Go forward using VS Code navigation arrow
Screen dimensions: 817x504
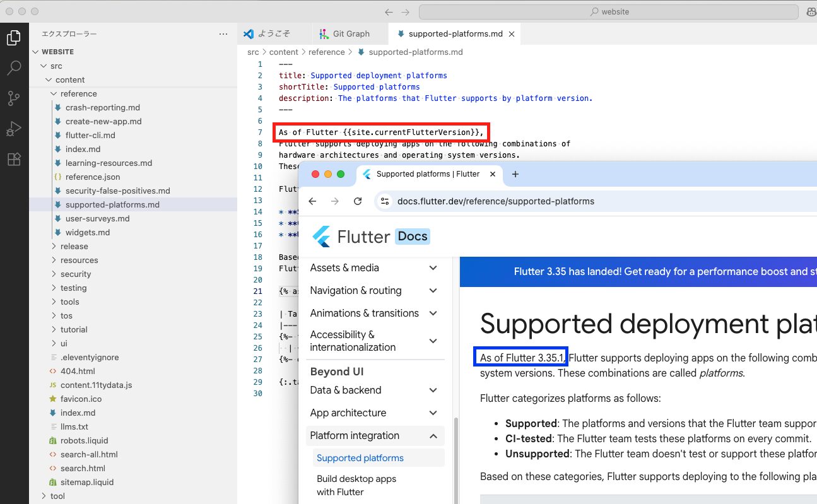tap(406, 12)
